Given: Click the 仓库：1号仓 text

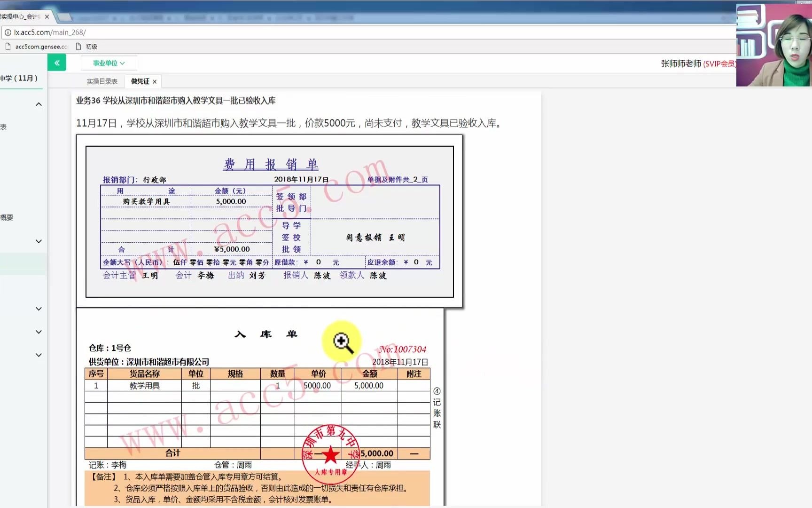Looking at the screenshot, I should pos(110,348).
